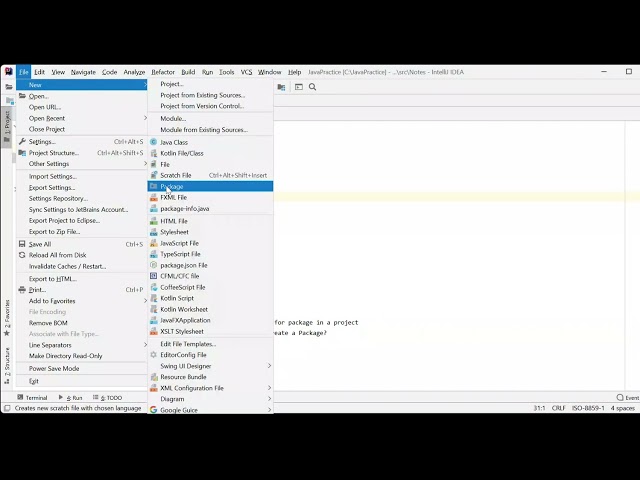Open the Project side tool tab
The height and width of the screenshot is (480, 640).
[x=7, y=126]
